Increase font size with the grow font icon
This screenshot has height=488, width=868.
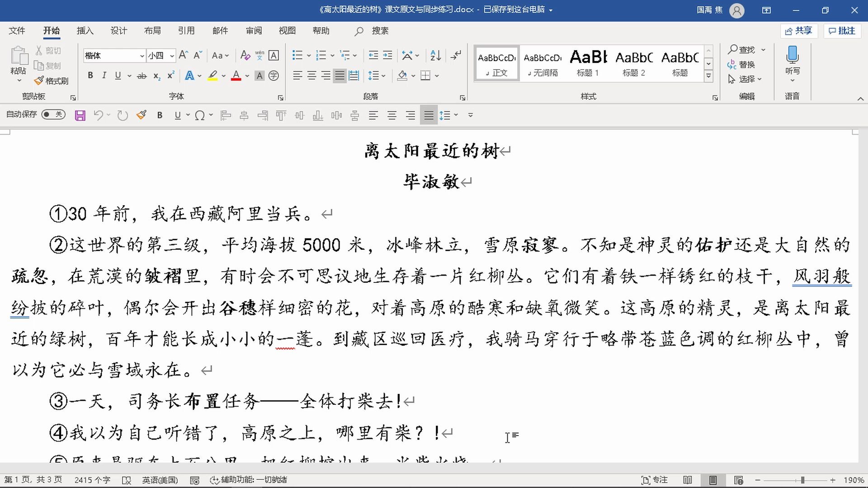[183, 55]
